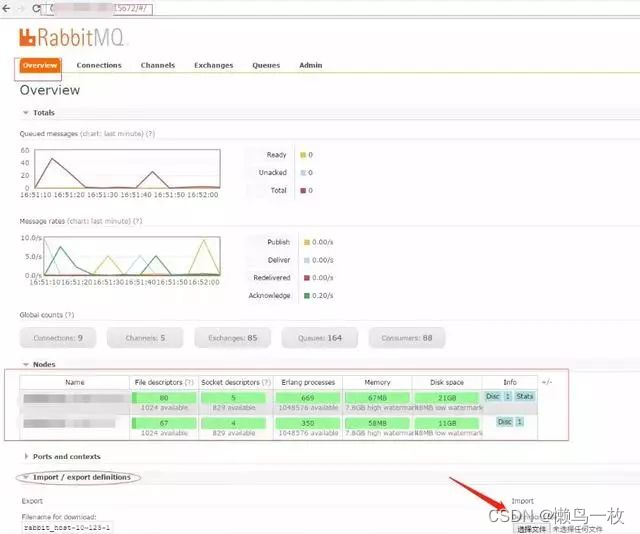The width and height of the screenshot is (640, 534).
Task: Click the 11GB disk space bar
Action: click(447, 423)
